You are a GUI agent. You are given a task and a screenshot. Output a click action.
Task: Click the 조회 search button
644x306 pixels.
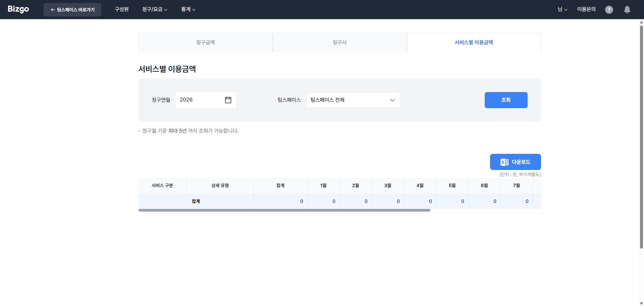click(506, 100)
